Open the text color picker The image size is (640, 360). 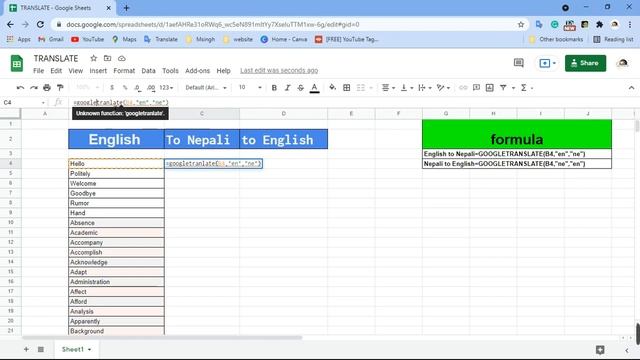click(314, 88)
